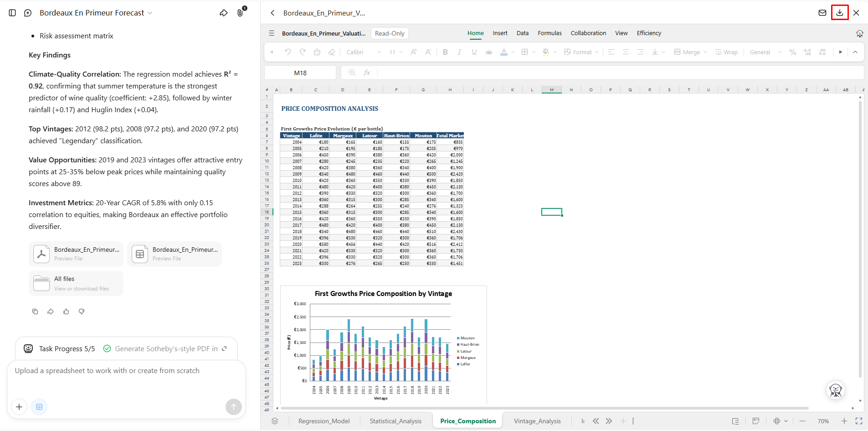Click the Read-Only badge

pyautogui.click(x=390, y=33)
